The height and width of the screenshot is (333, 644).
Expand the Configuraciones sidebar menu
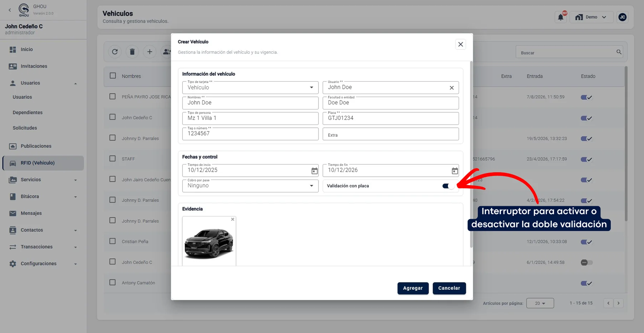point(43,264)
